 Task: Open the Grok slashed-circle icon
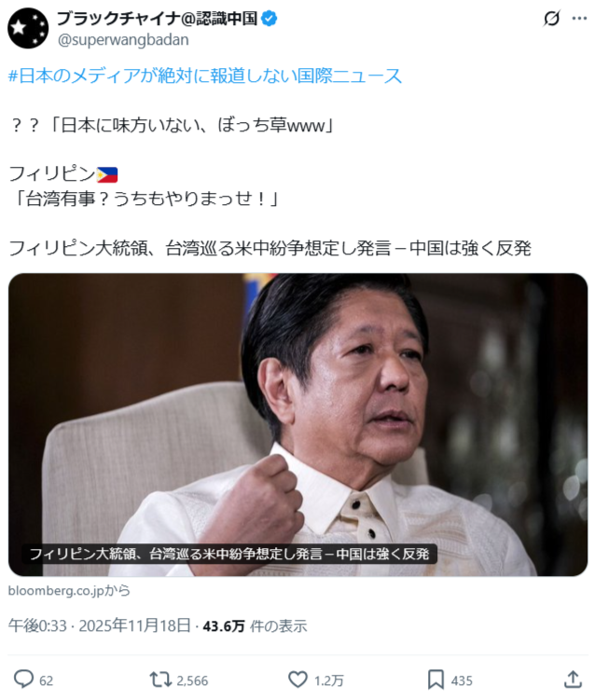[552, 19]
